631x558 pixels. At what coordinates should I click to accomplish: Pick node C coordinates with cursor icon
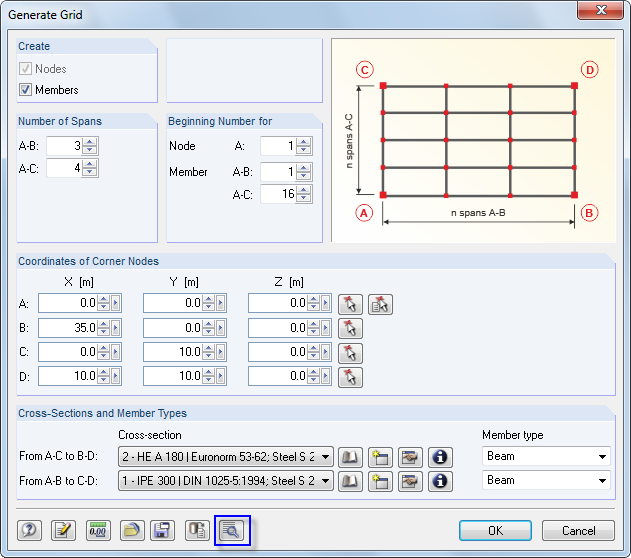(x=350, y=353)
